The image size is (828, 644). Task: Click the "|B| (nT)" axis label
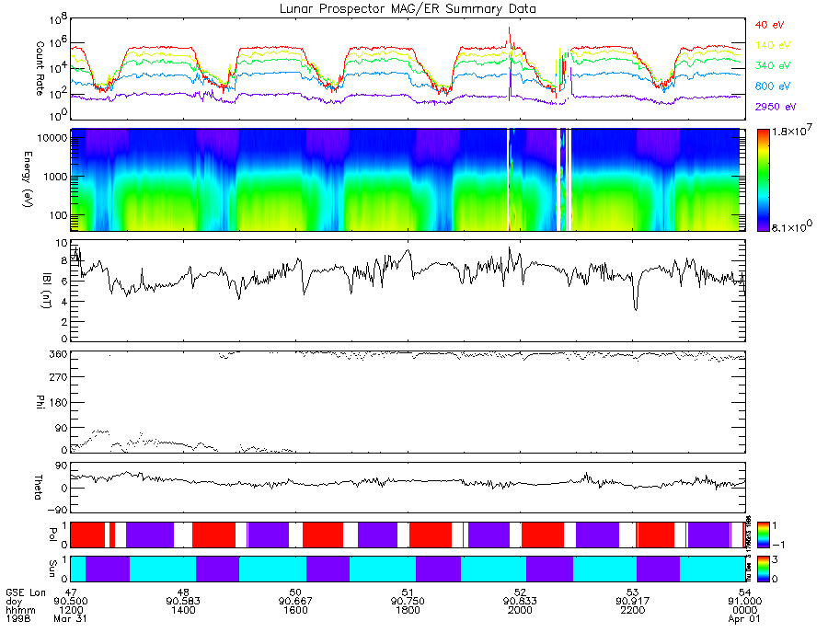(x=47, y=291)
